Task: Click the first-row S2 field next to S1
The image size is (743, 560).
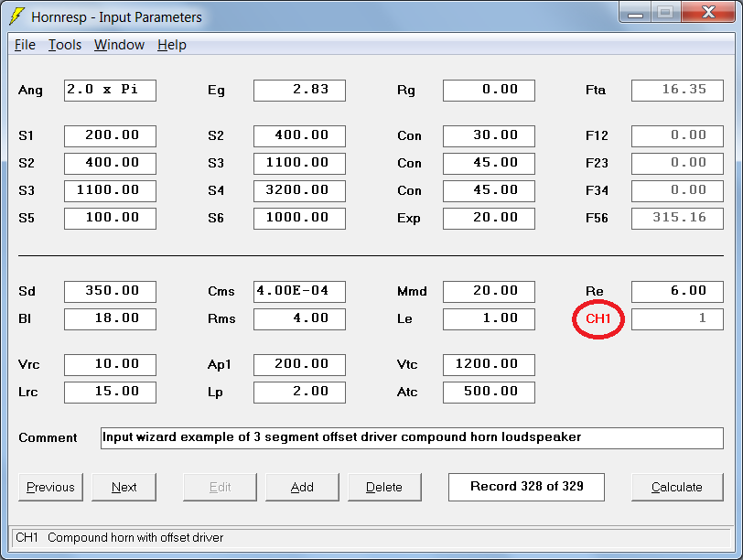Action: tap(299, 136)
